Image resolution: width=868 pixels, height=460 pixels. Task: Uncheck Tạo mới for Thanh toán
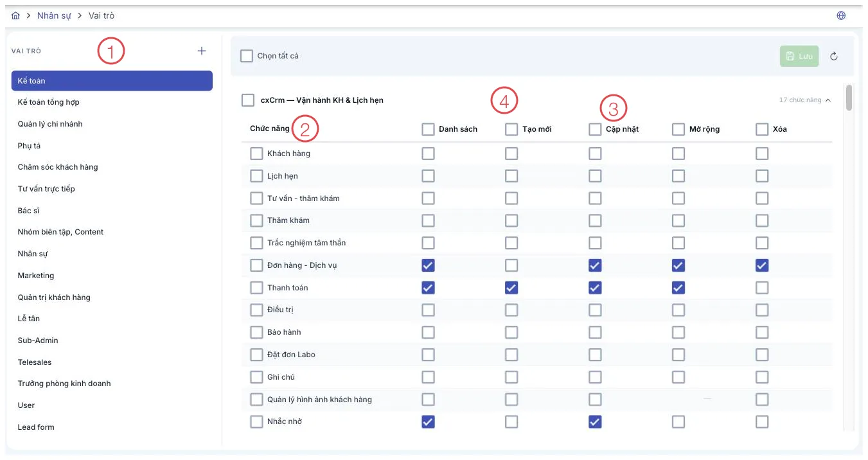click(511, 288)
